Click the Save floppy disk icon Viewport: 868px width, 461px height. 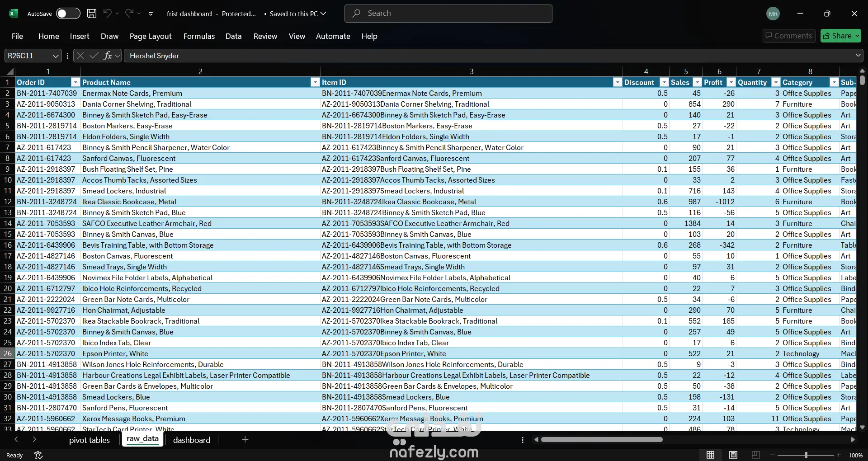[x=92, y=14]
